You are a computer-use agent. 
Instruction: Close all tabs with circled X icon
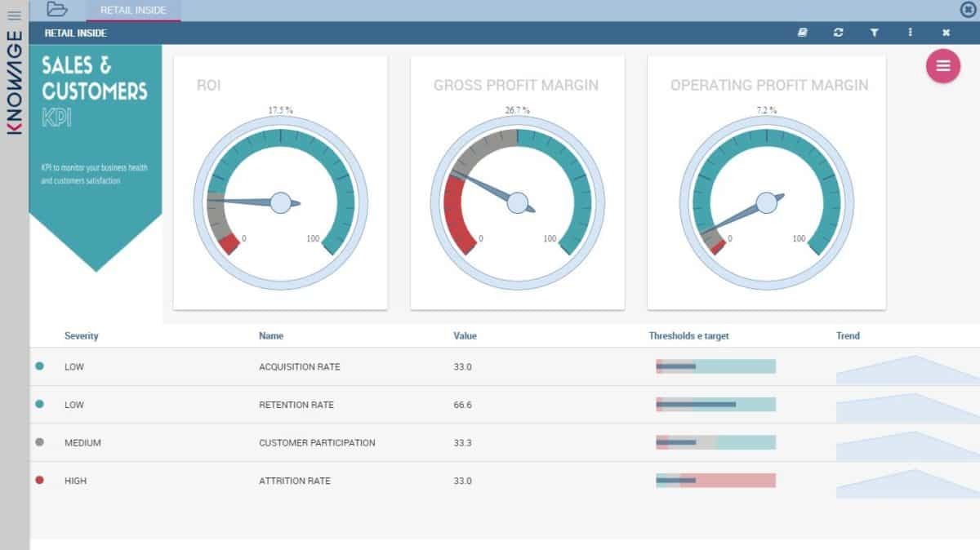969,10
